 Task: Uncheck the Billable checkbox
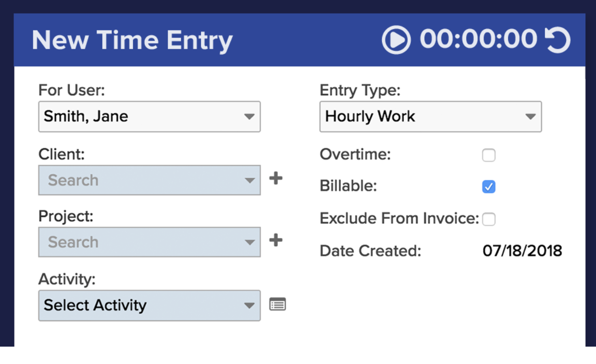[x=489, y=186]
